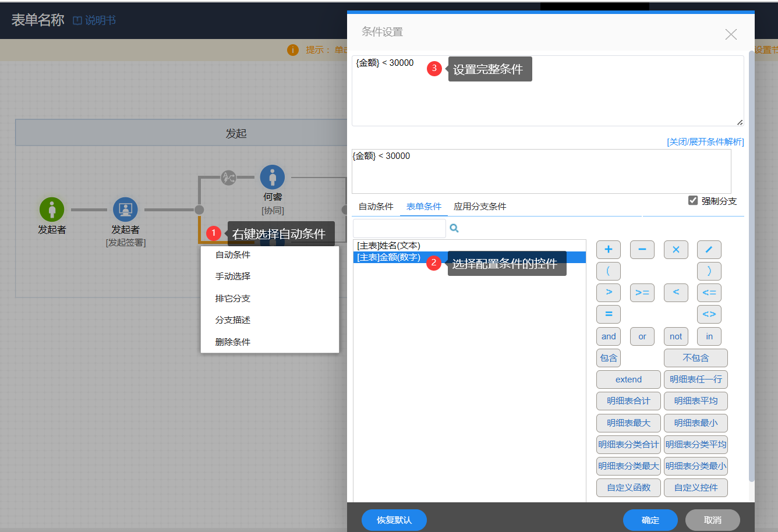Click the 明细表合计 button

coord(628,401)
